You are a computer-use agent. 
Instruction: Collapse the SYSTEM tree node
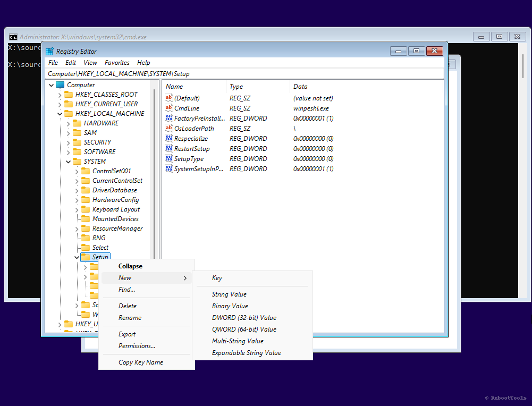click(x=68, y=161)
